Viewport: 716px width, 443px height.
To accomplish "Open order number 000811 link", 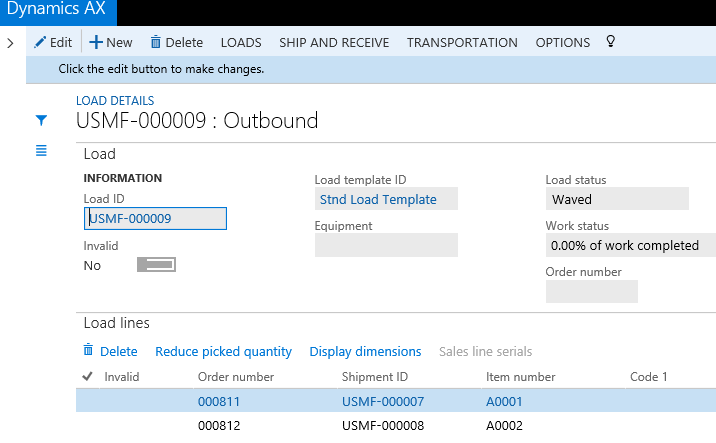I will [221, 401].
